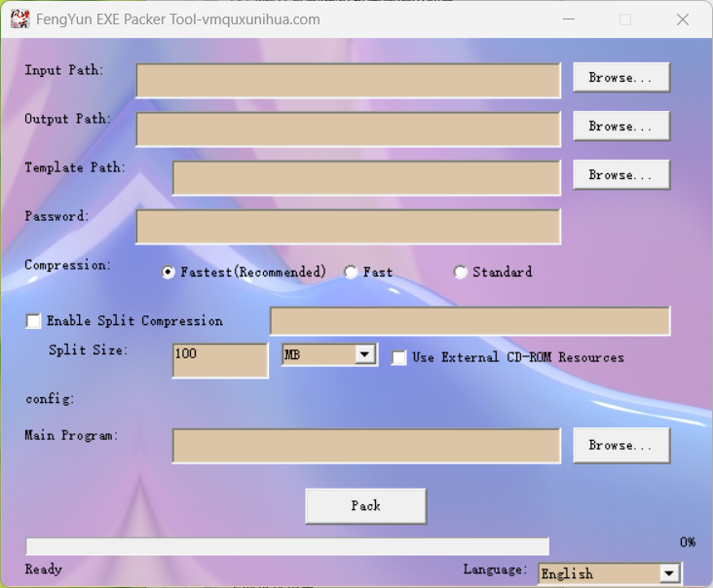Click the packing progress bar
713x588 pixels.
click(x=287, y=546)
